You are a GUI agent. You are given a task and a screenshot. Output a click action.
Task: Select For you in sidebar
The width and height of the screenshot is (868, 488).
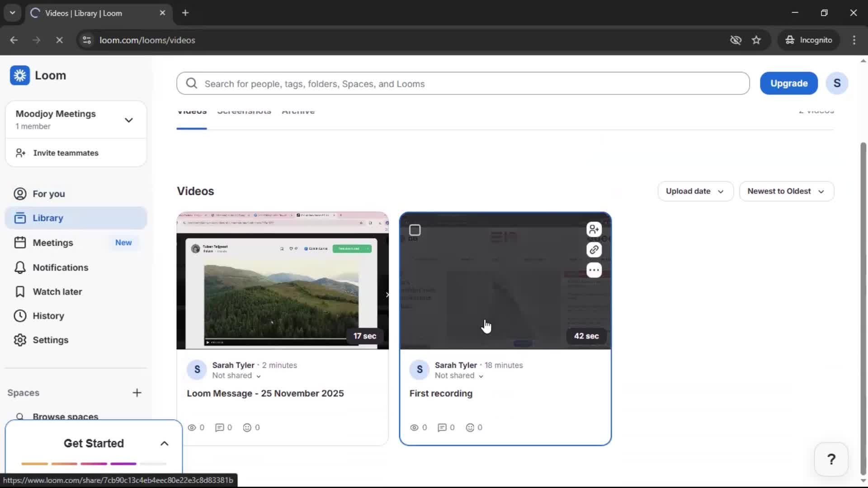point(48,194)
